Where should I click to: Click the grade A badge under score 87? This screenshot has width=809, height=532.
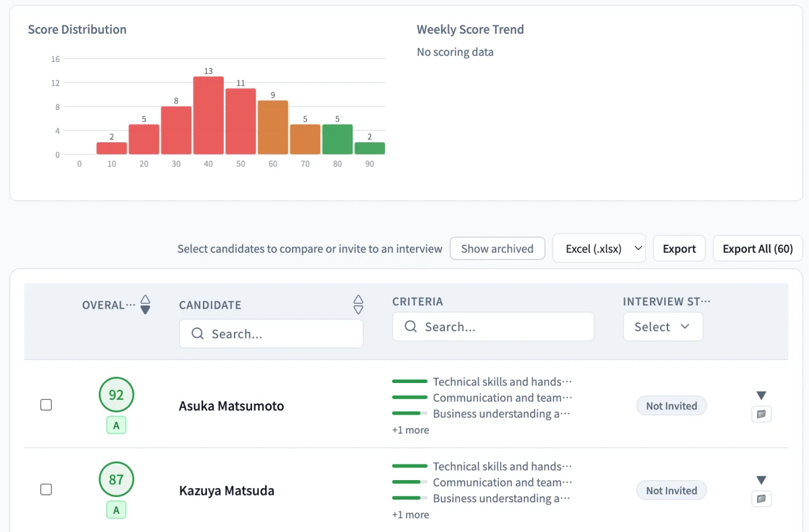[117, 510]
